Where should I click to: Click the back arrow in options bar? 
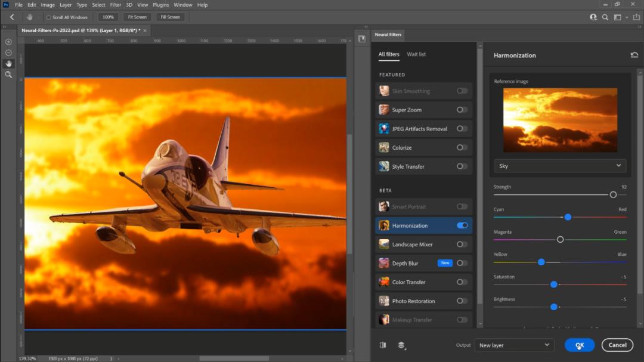[12, 17]
